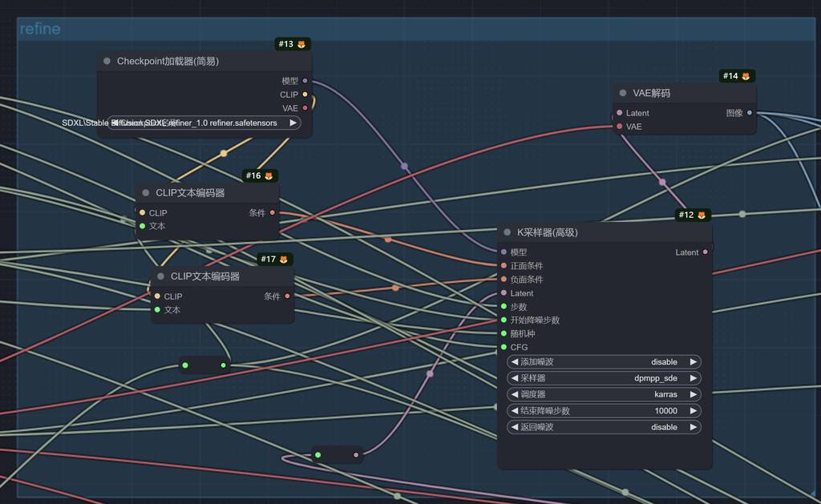Image resolution: width=821 pixels, height=504 pixels.
Task: Toggle 添加噪波 value with its right arrow
Action: pos(694,362)
